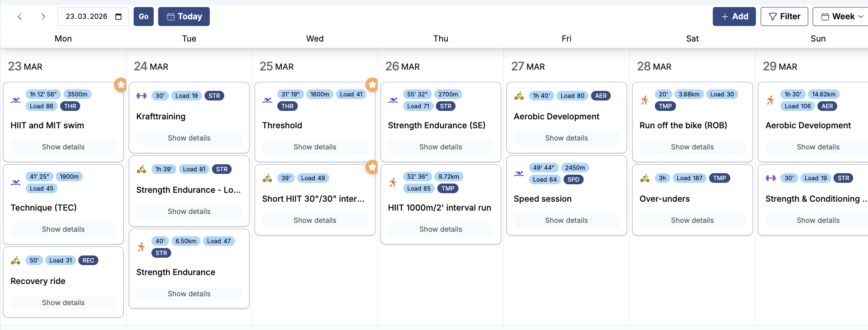Click the date input field showing 23.03.2026
The image size is (868, 330).
[87, 17]
